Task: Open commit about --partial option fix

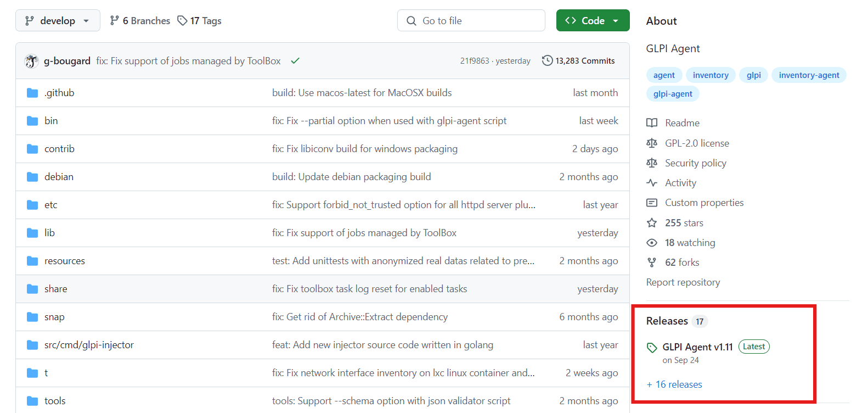Action: [389, 121]
